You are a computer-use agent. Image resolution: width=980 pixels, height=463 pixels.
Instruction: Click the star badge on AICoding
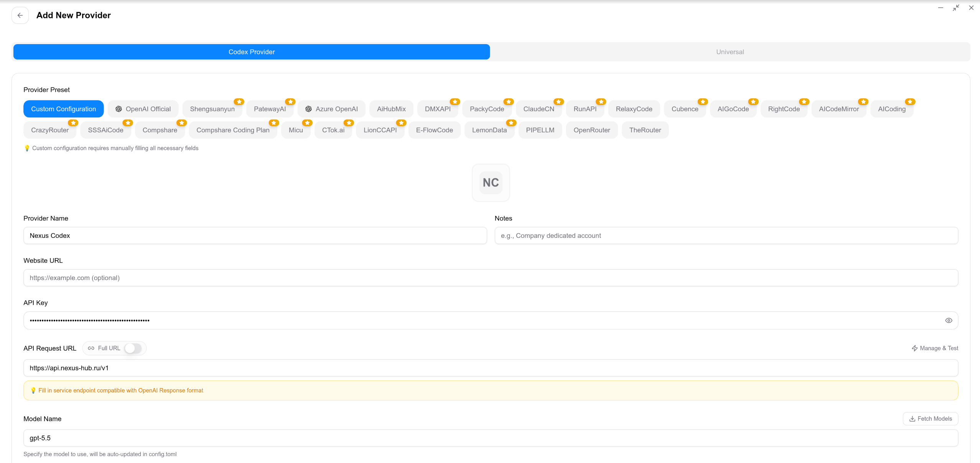point(910,102)
